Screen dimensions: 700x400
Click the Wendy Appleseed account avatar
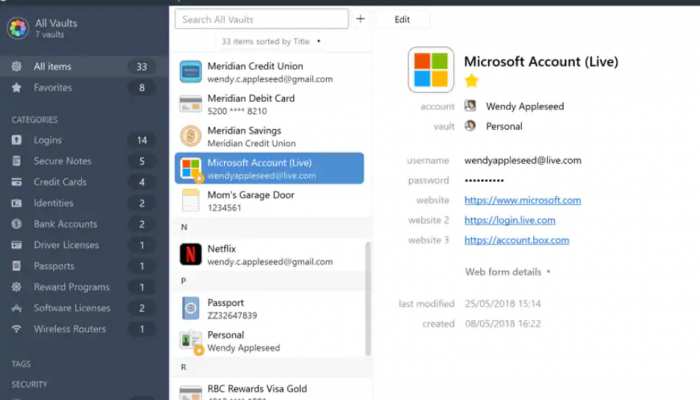(470, 106)
